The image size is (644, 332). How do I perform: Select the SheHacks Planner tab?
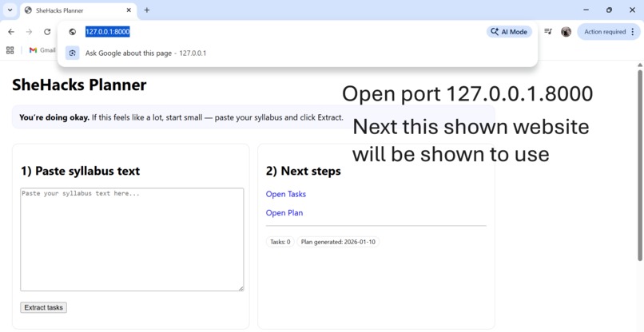click(78, 10)
